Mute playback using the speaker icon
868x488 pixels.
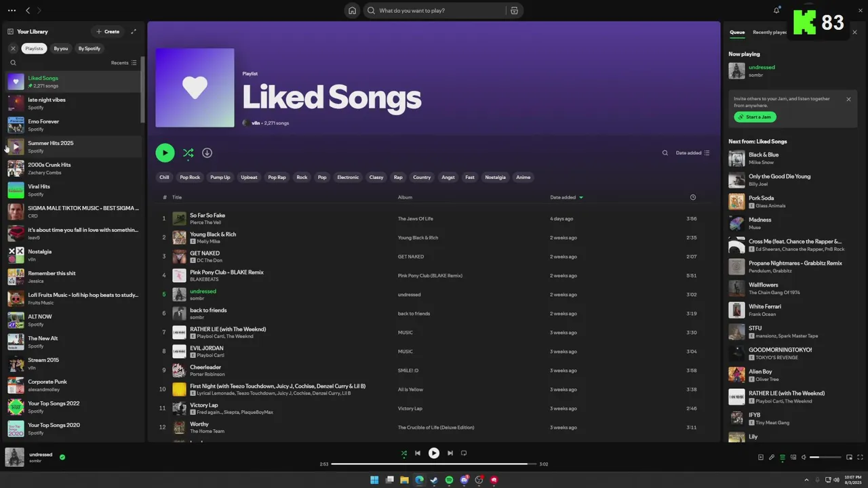pyautogui.click(x=804, y=457)
